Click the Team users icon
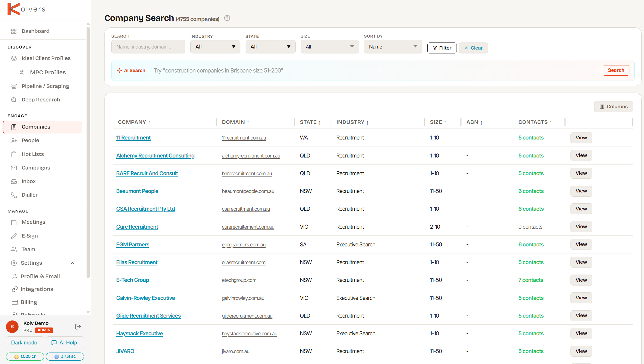Viewport: 644px width, 364px height. [x=14, y=250]
